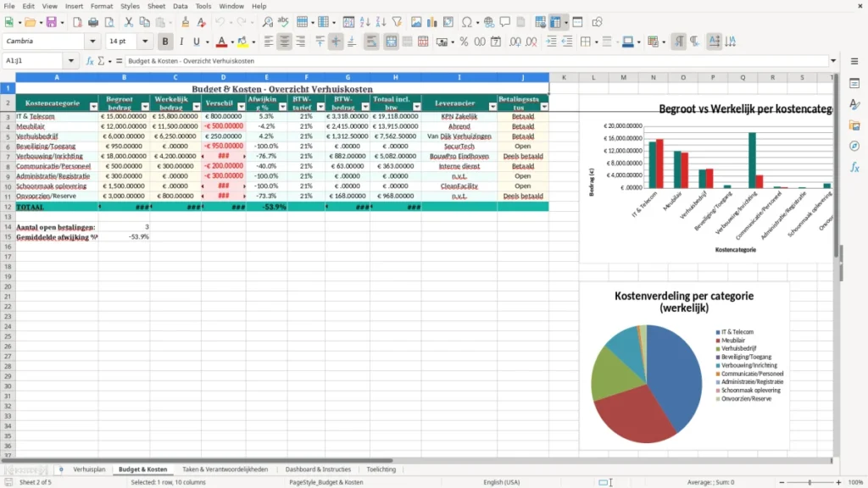Open sidebar Gallery icon
Image resolution: width=868 pixels, height=488 pixels.
(854, 125)
